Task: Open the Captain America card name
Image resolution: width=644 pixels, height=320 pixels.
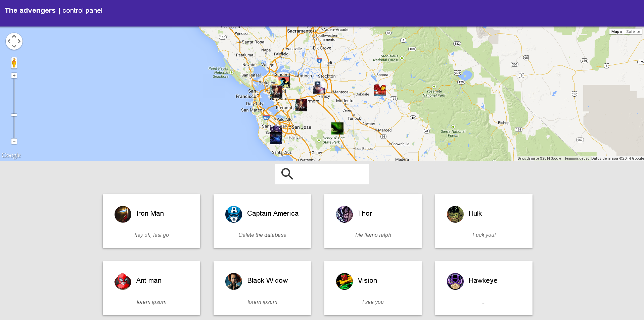Action: tap(273, 213)
